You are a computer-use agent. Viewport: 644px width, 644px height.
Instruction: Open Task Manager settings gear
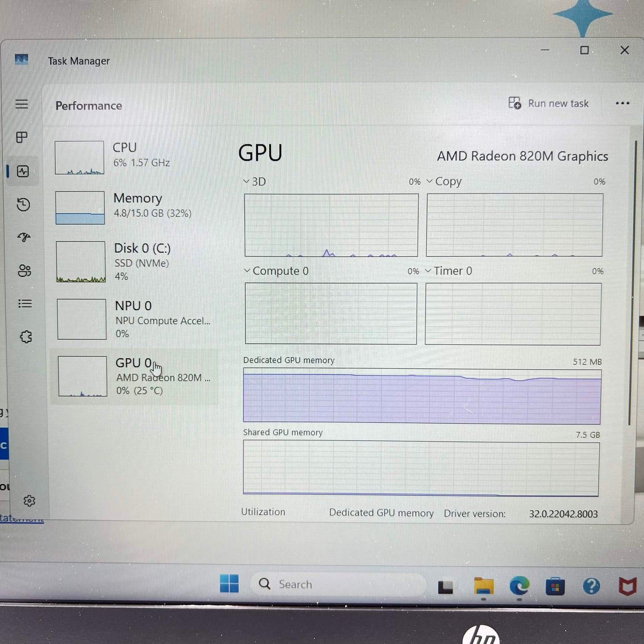coord(29,501)
